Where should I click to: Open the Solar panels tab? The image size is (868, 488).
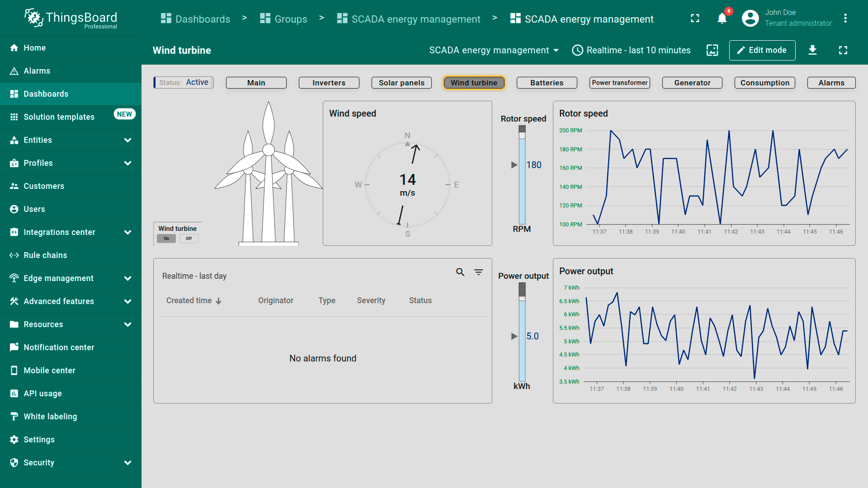[x=401, y=83]
